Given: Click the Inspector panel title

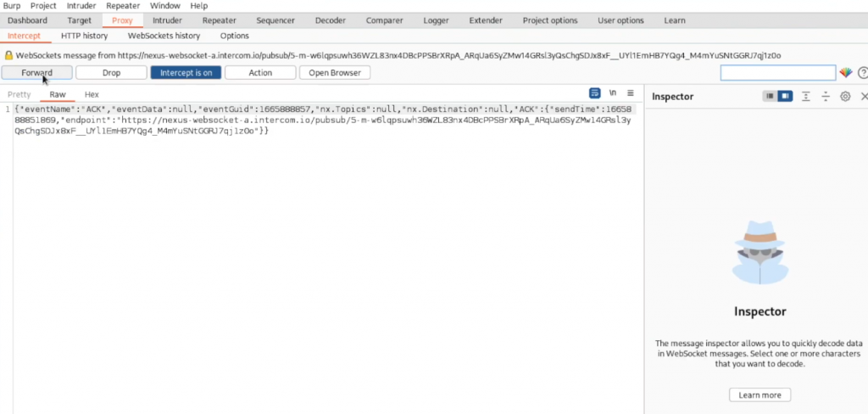Looking at the screenshot, I should (672, 97).
